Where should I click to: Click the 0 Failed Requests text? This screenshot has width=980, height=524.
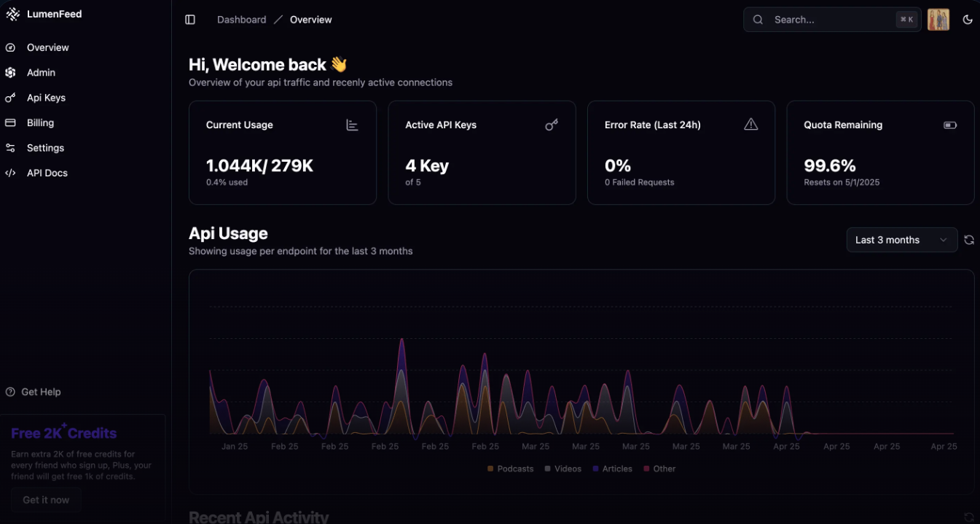(639, 182)
